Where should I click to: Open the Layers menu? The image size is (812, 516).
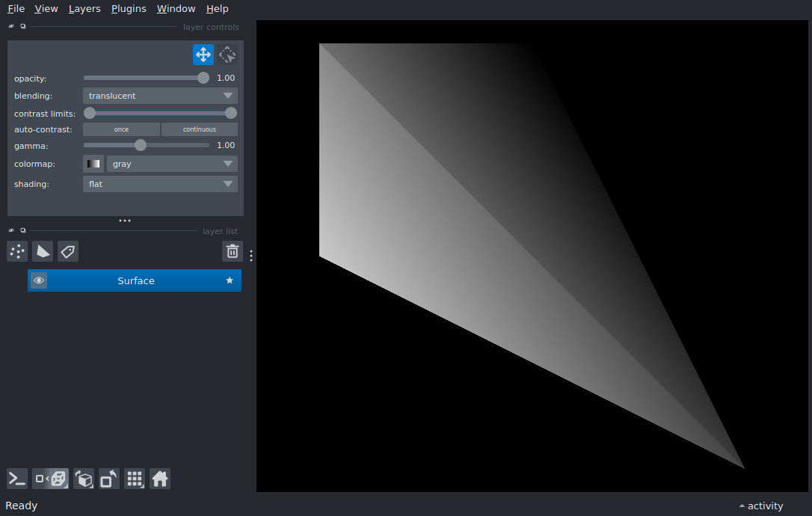pos(84,9)
